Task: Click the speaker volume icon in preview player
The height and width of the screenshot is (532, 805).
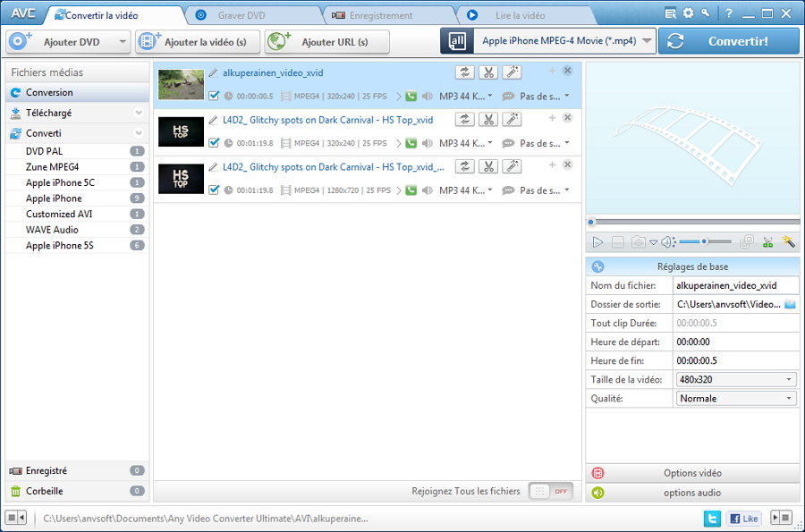Action: (667, 241)
